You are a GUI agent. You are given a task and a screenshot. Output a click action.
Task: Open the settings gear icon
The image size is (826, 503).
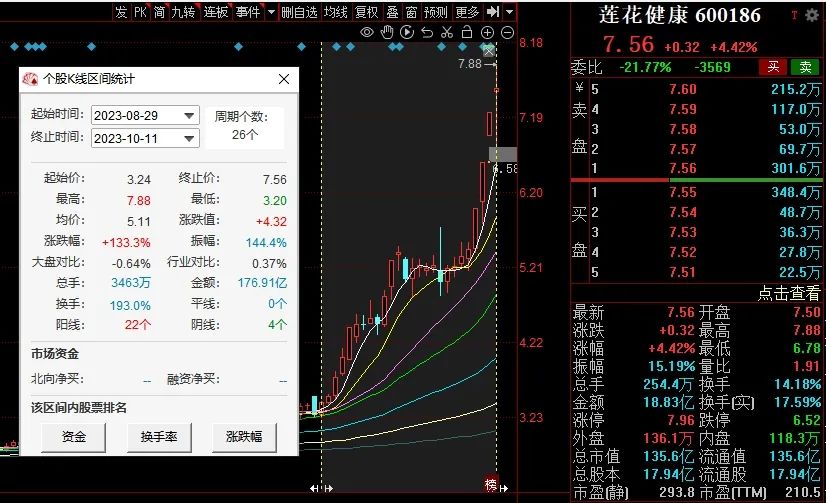812,15
